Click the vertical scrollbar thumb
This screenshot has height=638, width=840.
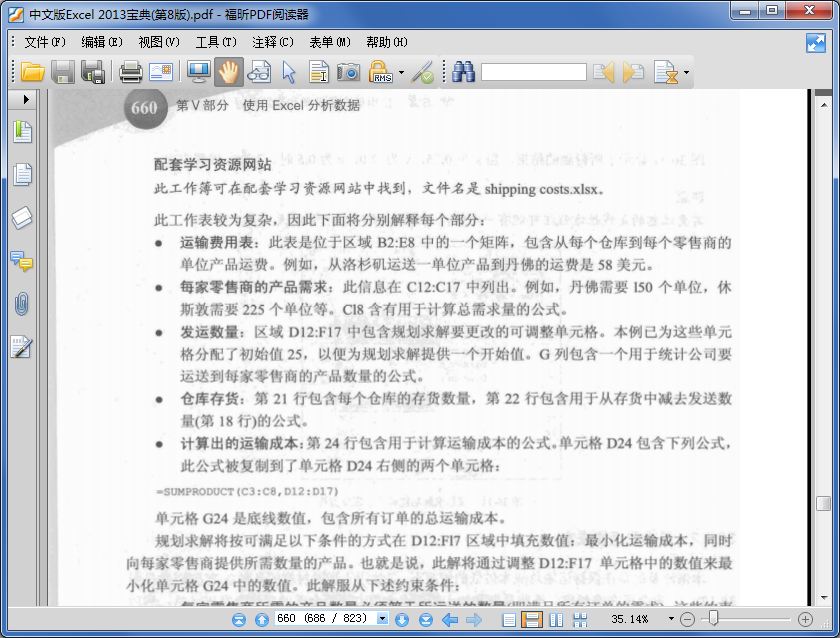click(x=823, y=504)
